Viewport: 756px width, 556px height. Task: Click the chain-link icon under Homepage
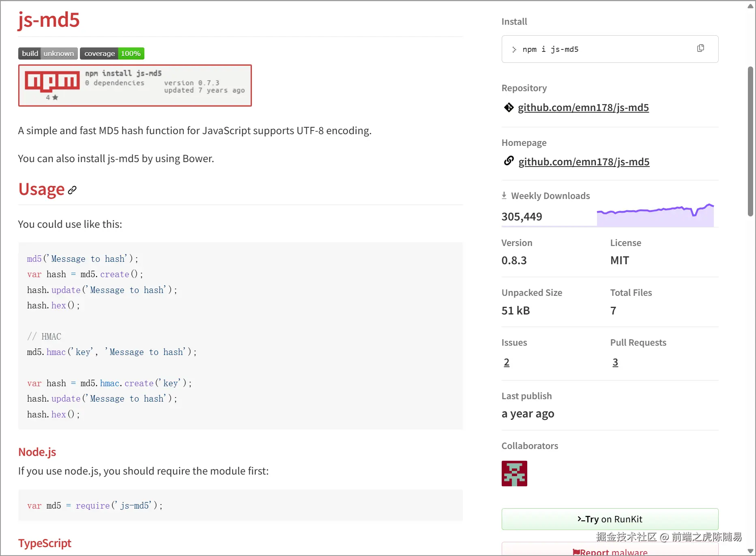(x=509, y=161)
